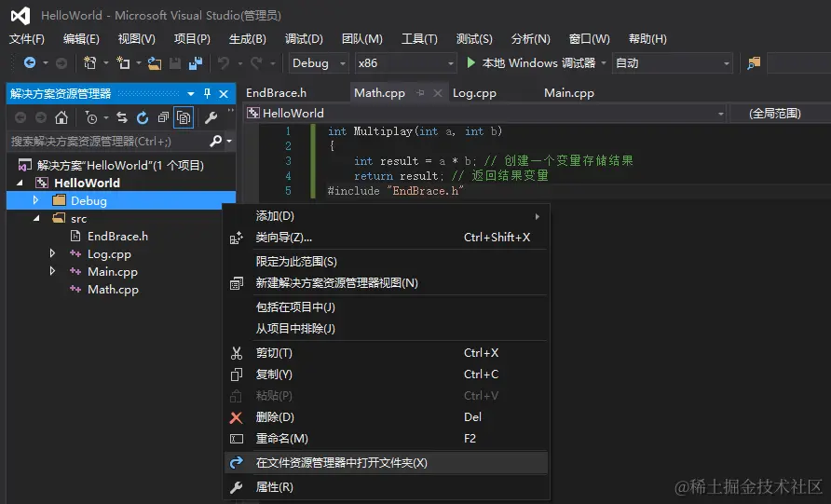Screen dimensions: 831x504
Task: Click the Undo arrow icon
Action: [224, 63]
